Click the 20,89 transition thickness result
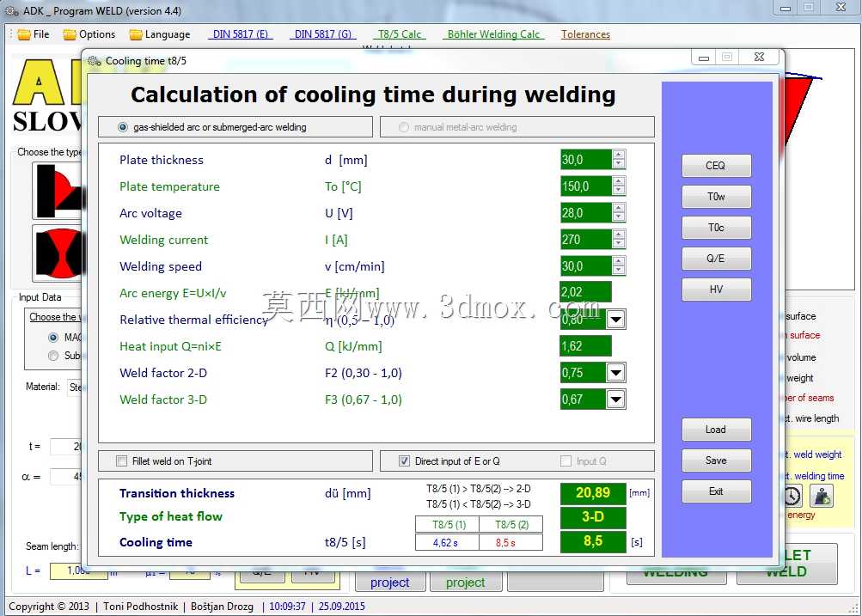The width and height of the screenshot is (862, 616). [593, 493]
